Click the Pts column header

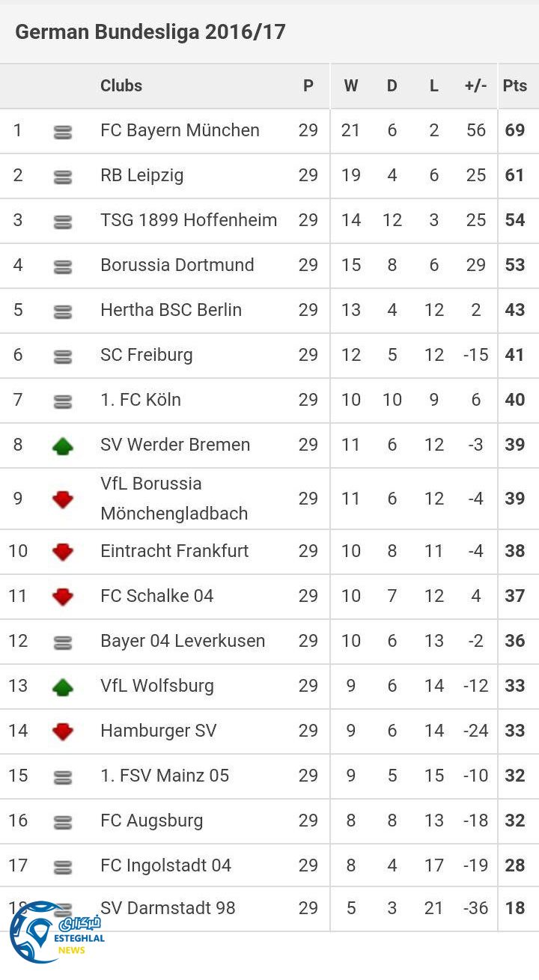coord(515,86)
